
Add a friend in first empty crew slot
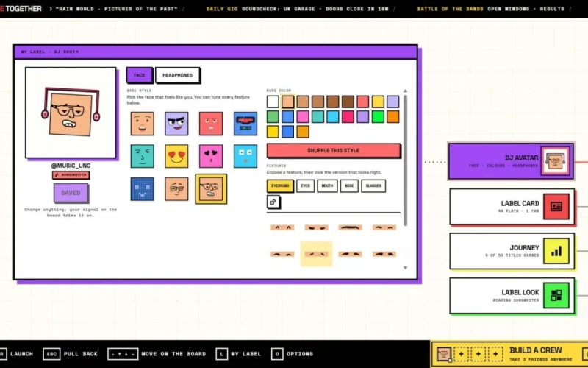tap(461, 354)
